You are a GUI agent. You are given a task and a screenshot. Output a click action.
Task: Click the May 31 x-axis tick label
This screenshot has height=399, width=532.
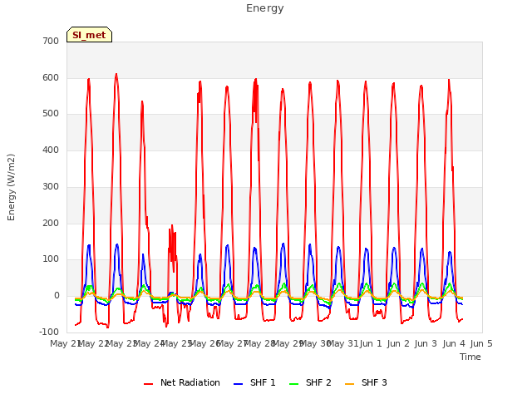point(343,343)
